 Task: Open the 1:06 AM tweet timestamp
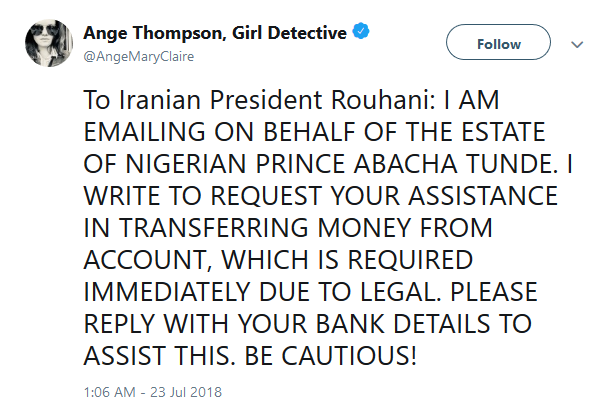tap(109, 392)
